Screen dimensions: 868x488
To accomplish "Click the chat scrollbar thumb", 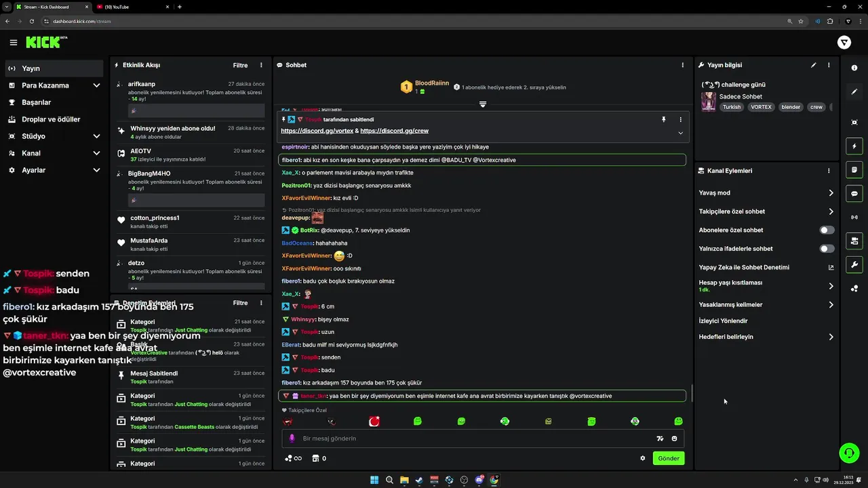I will pos(692,393).
